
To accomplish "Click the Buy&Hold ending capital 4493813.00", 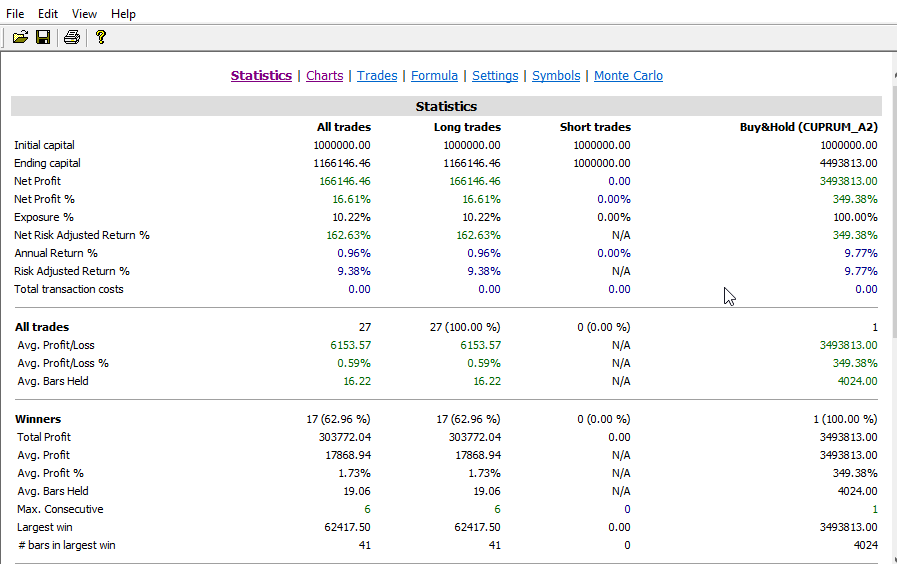I will pos(848,163).
